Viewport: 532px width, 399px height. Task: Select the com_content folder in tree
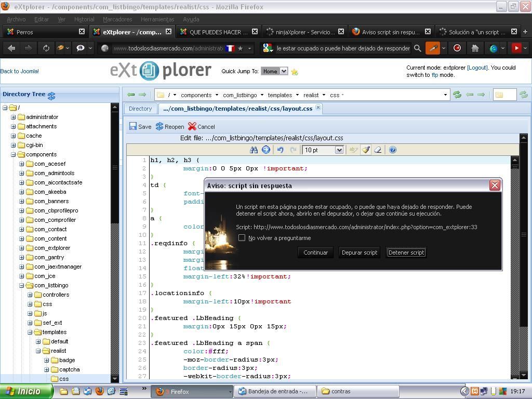coord(50,238)
